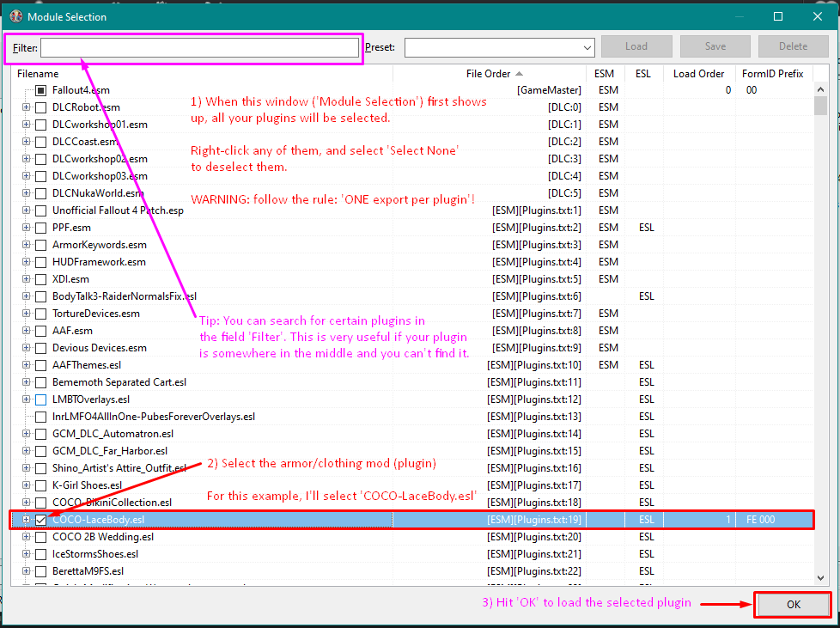This screenshot has height=628, width=840.
Task: Expand the K-Girl Shoes.esl tree node
Action: (x=26, y=485)
